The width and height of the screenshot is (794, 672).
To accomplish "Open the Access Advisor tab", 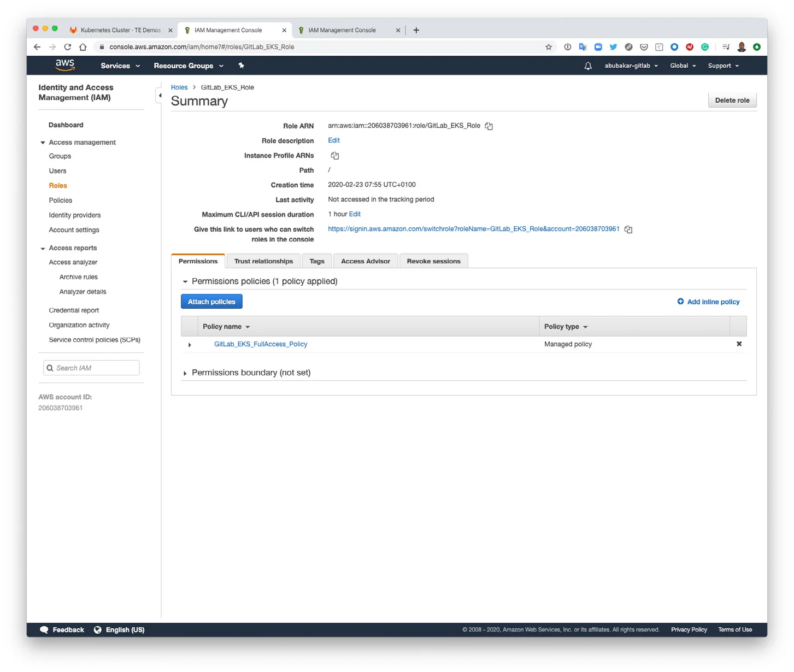I will click(x=365, y=261).
